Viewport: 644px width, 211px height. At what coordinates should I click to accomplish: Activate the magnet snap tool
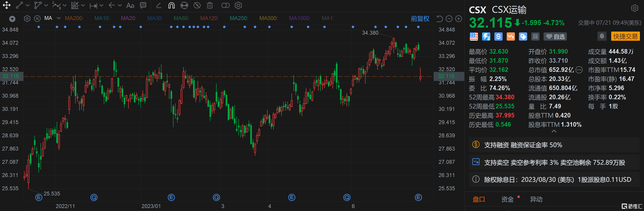[171, 5]
